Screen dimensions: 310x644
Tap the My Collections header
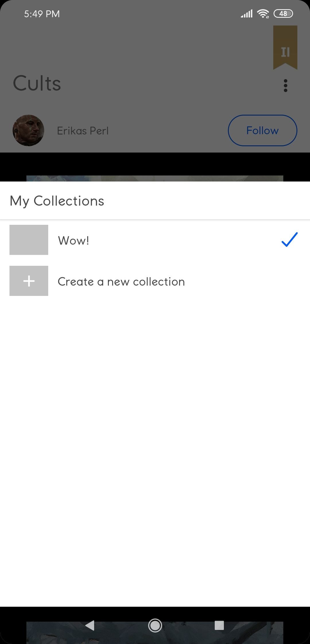click(x=57, y=201)
